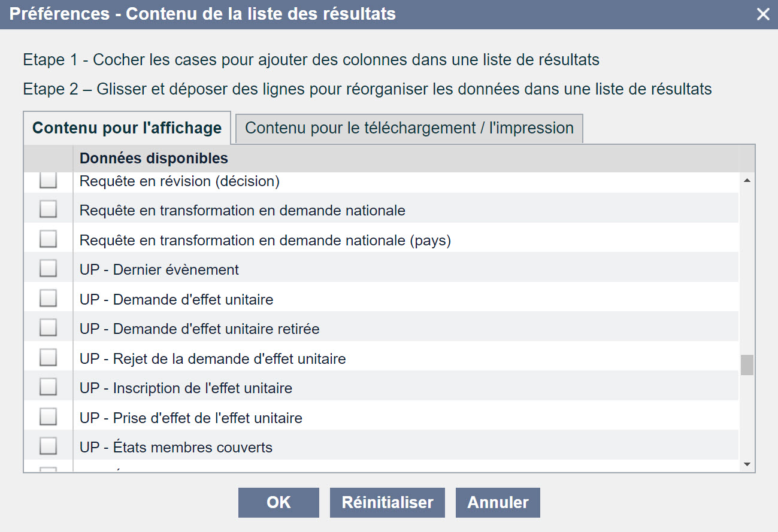Click the OK button

coord(278,503)
